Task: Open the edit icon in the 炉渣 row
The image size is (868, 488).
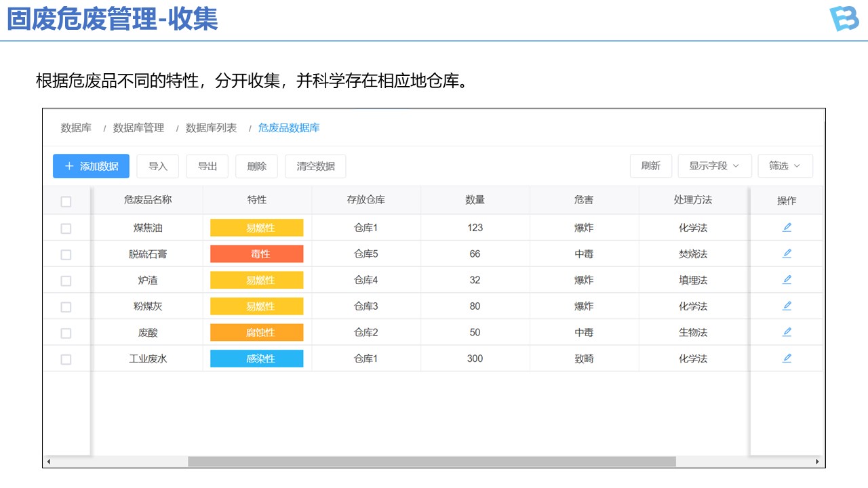Action: (x=787, y=280)
